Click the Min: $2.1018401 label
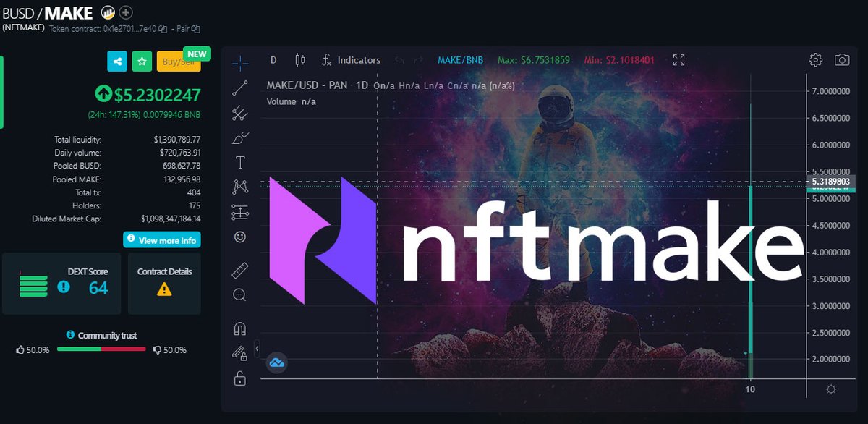 [620, 60]
